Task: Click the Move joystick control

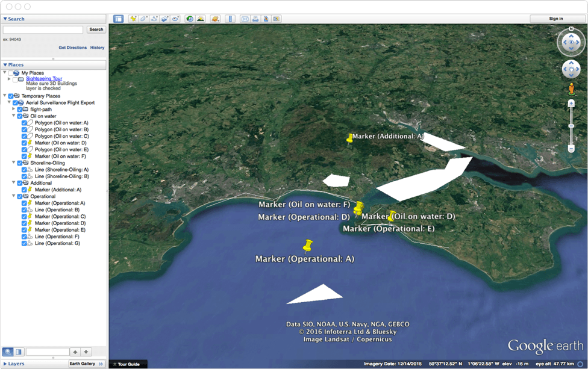Action: coord(571,69)
